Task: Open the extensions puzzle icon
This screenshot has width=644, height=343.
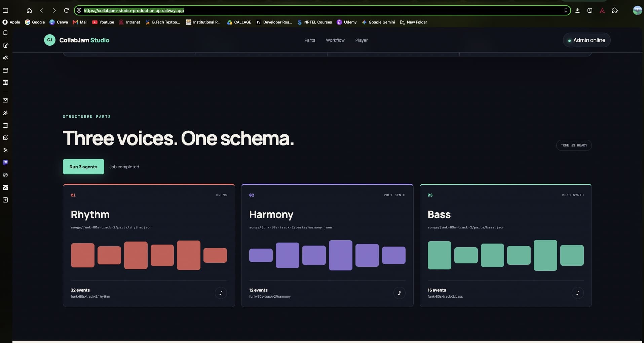Action: click(x=615, y=10)
